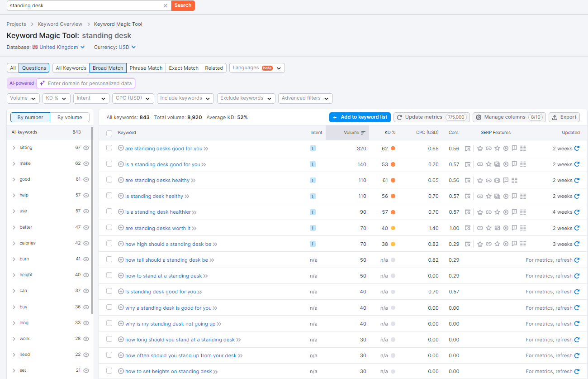Refresh metrics for 'are standing desks good for you'

577,149
